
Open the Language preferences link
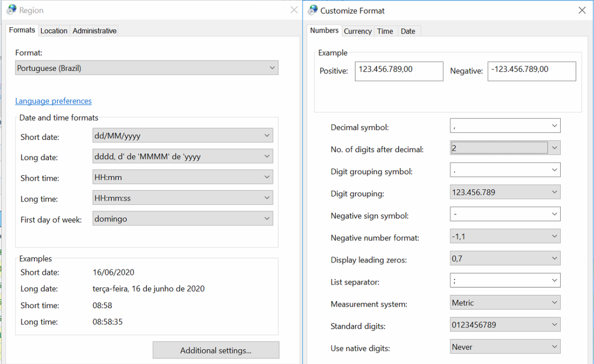[53, 101]
